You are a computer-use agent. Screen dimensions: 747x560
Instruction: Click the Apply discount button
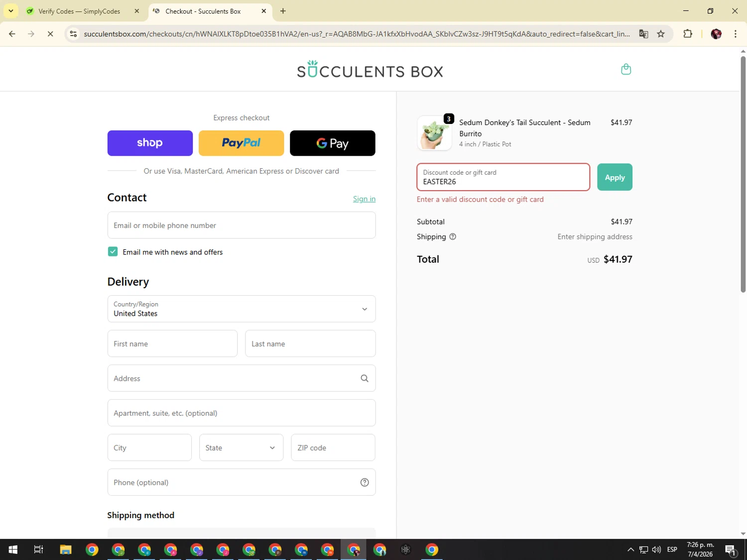coord(615,177)
